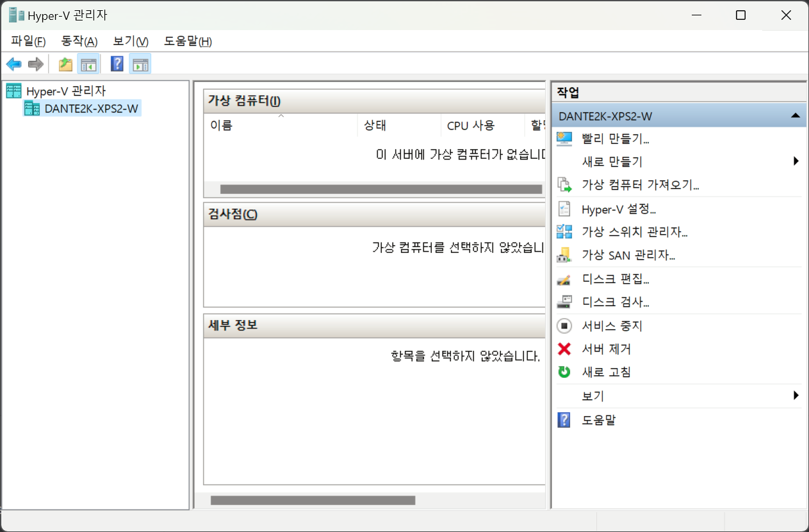Sort by CPU 사용 column header
Screen dimensions: 809x532
482,125
